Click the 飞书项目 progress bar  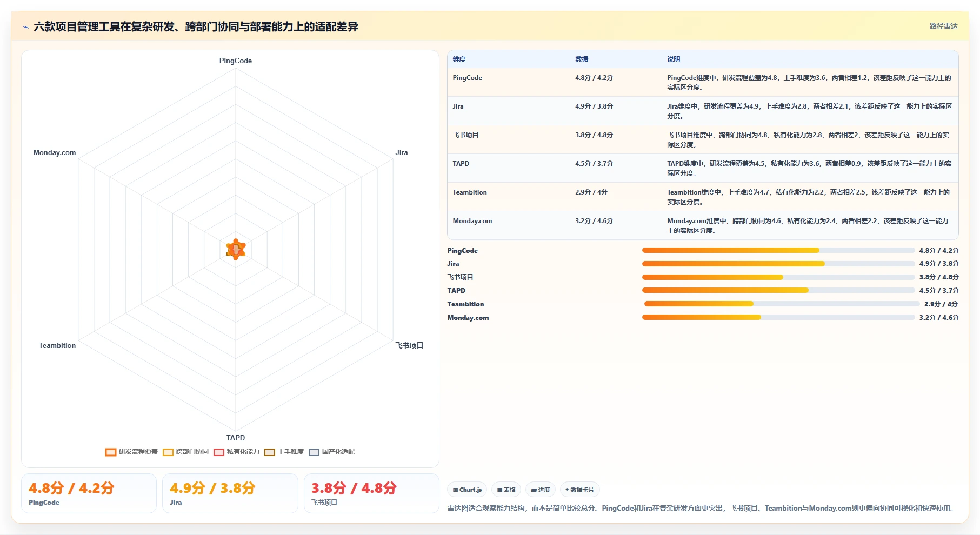[x=778, y=277]
